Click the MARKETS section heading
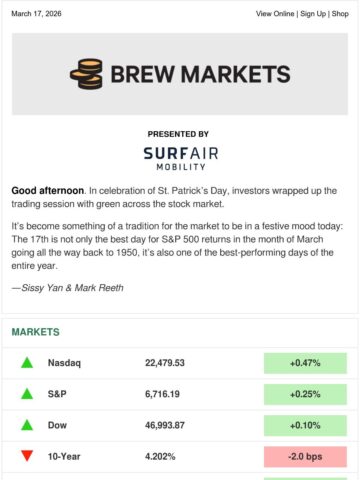Image resolution: width=360 pixels, height=480 pixels. 36,332
